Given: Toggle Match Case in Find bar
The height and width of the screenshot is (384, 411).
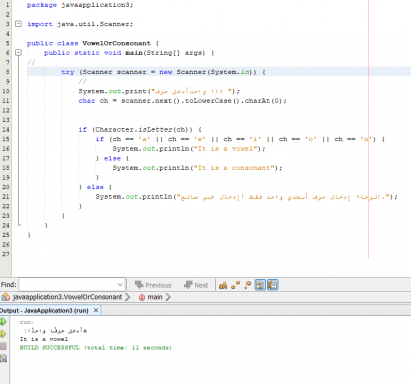Looking at the screenshot, I should coord(223,285).
